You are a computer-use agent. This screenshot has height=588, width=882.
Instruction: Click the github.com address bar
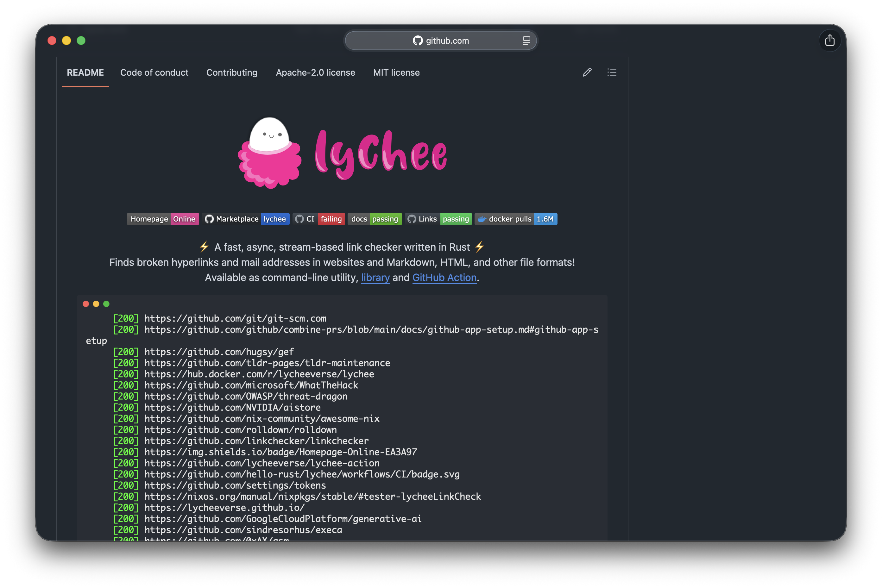coord(441,41)
